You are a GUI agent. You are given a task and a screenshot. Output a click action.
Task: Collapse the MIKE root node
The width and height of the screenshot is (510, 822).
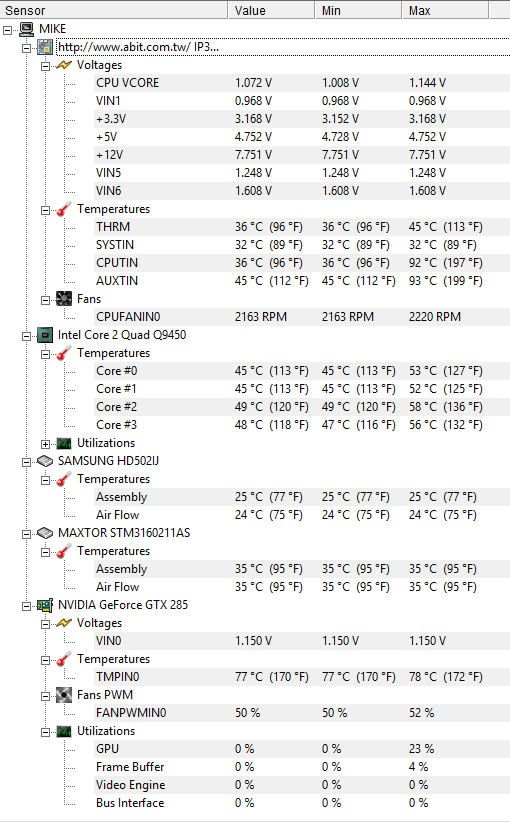tap(8, 30)
